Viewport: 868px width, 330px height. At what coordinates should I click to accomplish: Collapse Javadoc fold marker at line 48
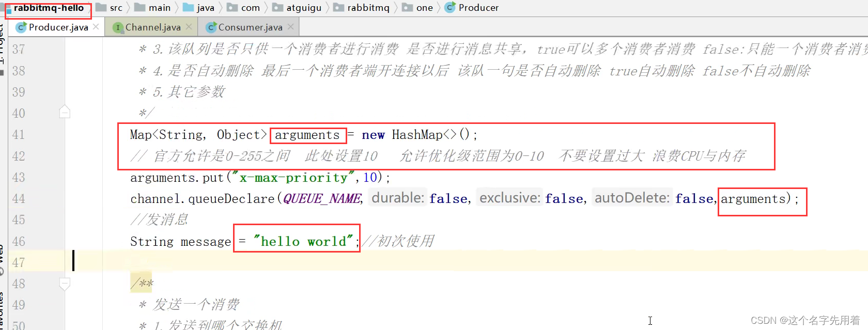coord(65,284)
